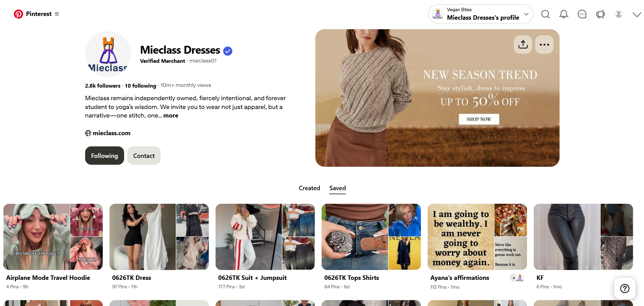The image size is (644, 306).
Task: Switch to the Created tab
Action: 309,188
